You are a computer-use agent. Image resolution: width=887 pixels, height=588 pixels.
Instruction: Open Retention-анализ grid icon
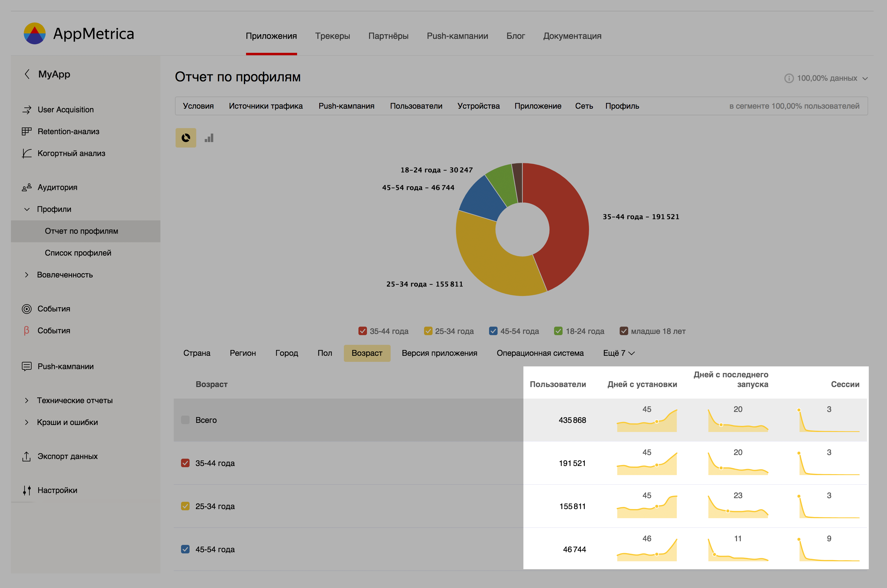27,131
